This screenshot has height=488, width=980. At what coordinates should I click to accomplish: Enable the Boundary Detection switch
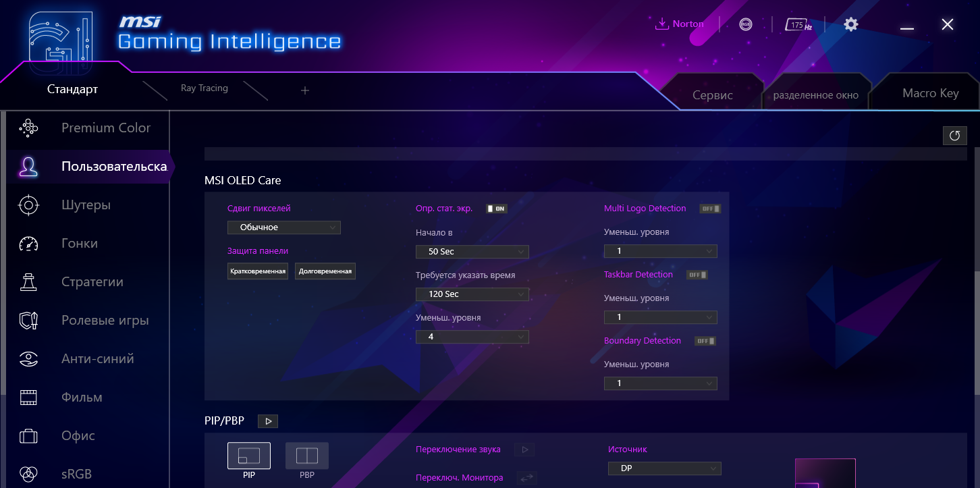[705, 341]
